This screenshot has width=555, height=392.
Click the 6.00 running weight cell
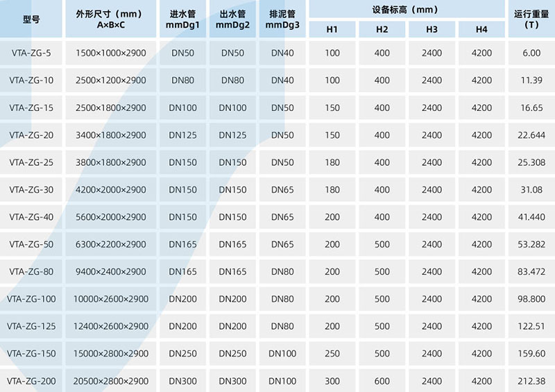coord(531,53)
